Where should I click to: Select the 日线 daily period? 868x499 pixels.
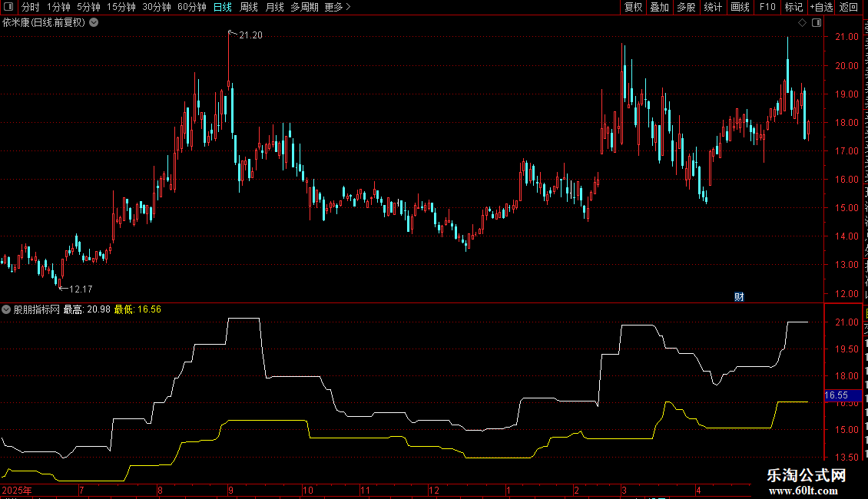pos(223,7)
